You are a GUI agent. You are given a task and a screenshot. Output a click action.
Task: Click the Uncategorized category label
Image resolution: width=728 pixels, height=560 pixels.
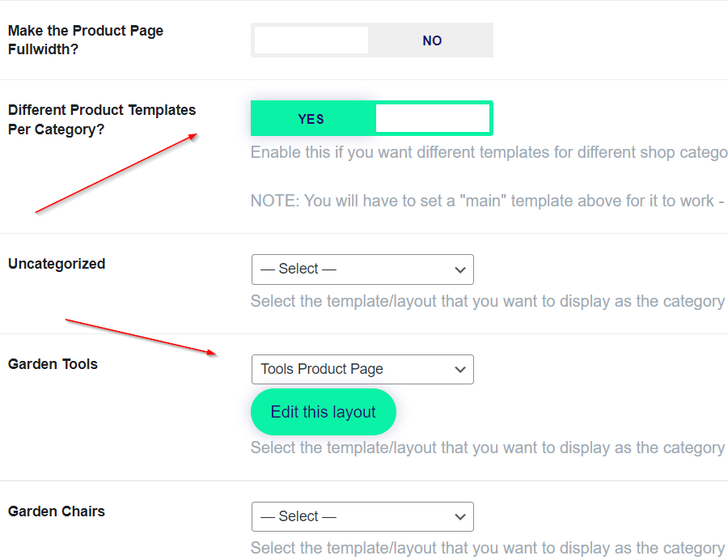click(57, 264)
